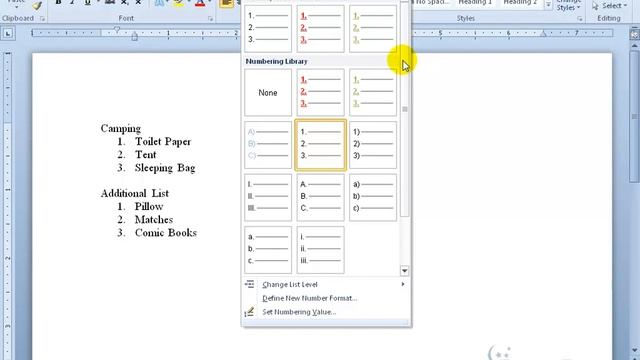Select the A. B. C. uppercase format
640x360 pixels.
320,198
